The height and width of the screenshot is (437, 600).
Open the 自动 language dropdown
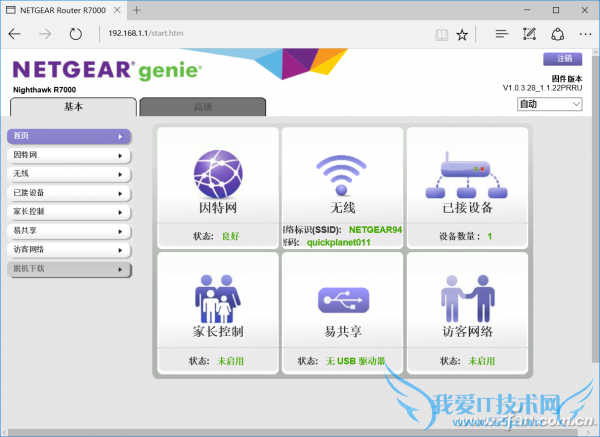(549, 104)
